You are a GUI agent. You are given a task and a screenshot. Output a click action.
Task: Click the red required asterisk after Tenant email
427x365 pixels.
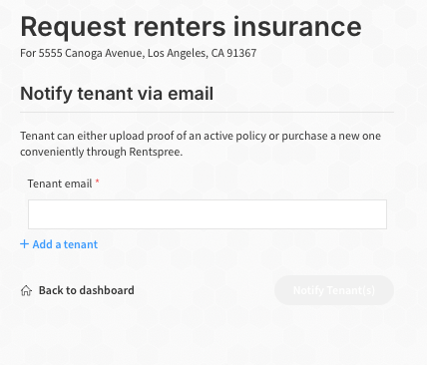(97, 182)
